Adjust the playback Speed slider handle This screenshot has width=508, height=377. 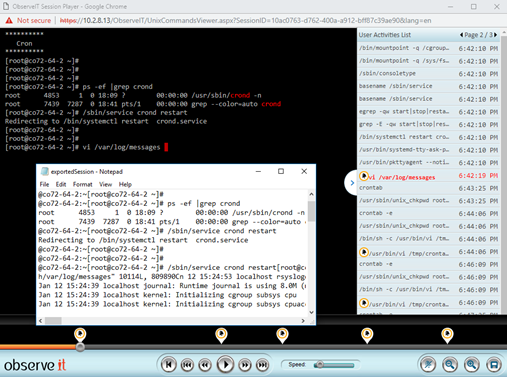[x=320, y=365]
